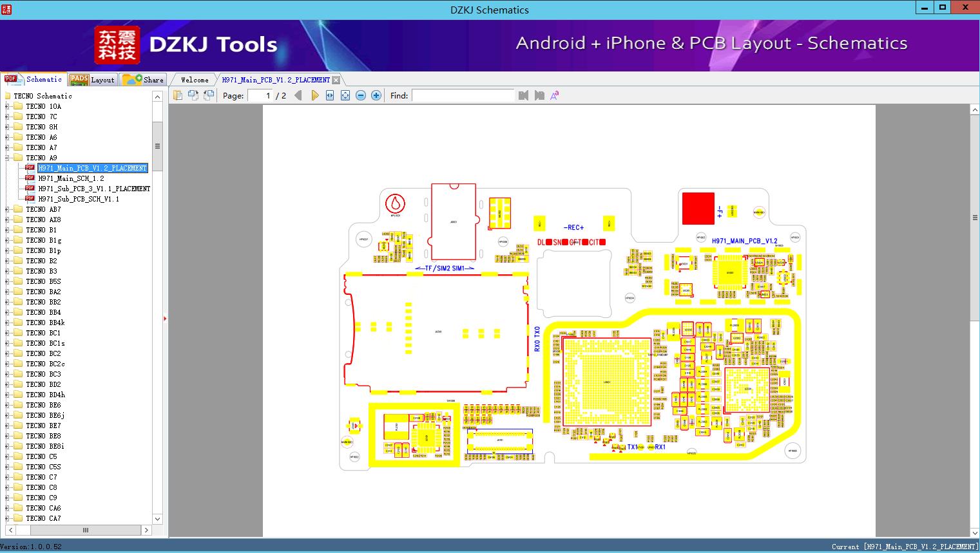Select the TECNO C5S folder
Screen dimensions: 980x553
[x=43, y=467]
